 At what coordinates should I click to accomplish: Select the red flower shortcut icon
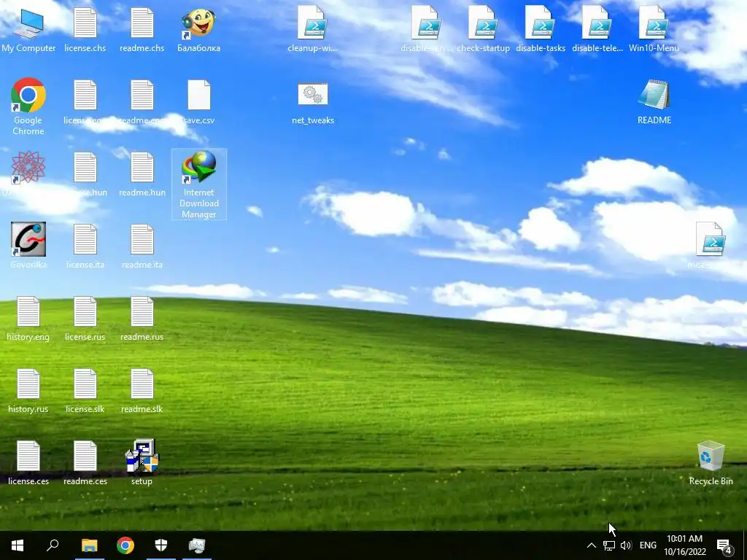pyautogui.click(x=28, y=174)
